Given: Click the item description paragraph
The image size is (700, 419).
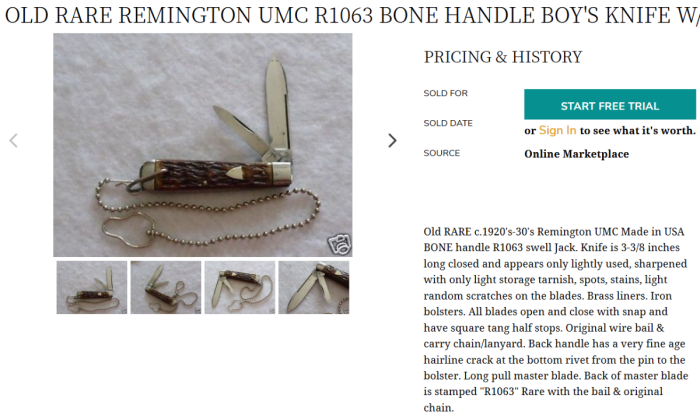Looking at the screenshot, I should (x=556, y=319).
